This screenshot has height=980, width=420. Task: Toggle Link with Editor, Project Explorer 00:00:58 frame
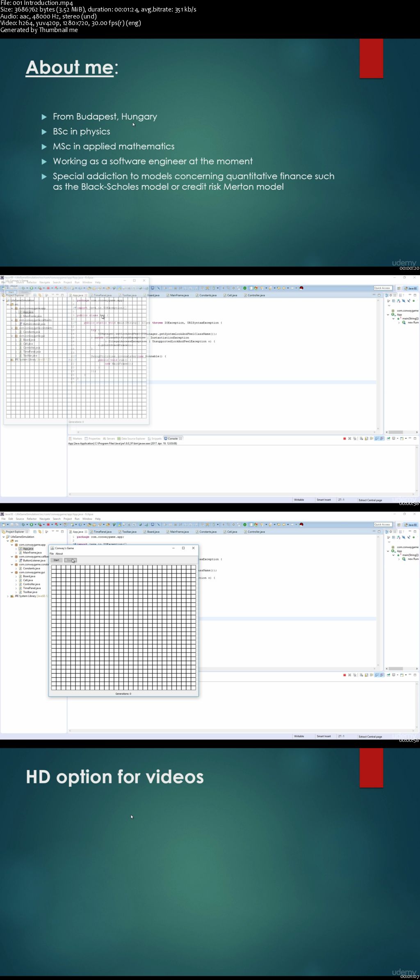(40, 532)
